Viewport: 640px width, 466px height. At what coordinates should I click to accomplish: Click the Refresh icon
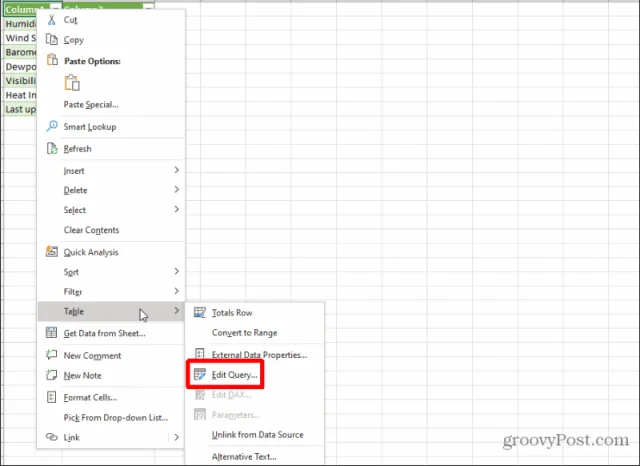click(52, 148)
